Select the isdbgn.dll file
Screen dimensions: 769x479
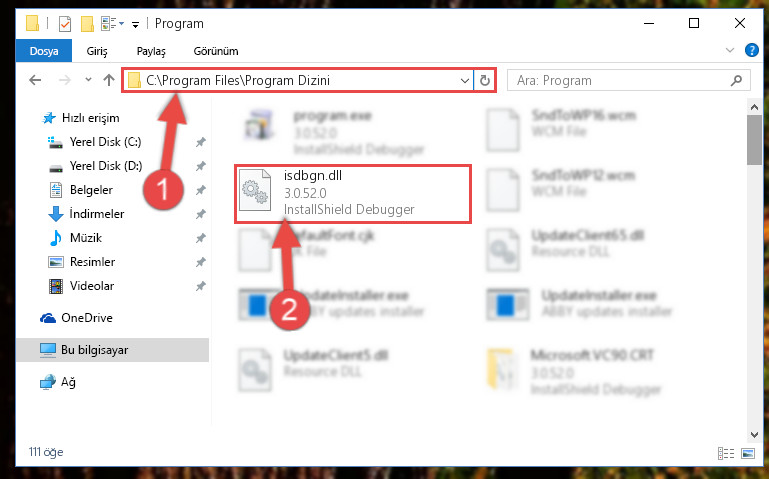coord(353,194)
